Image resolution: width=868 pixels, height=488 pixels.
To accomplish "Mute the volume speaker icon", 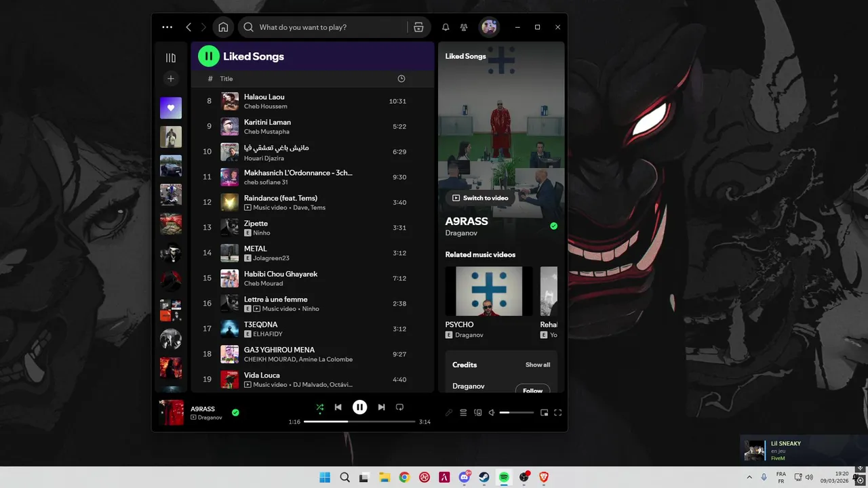I will pyautogui.click(x=492, y=412).
